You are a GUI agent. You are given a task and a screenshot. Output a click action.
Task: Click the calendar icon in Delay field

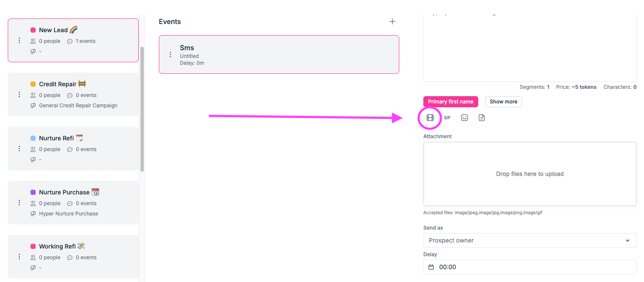pyautogui.click(x=431, y=267)
